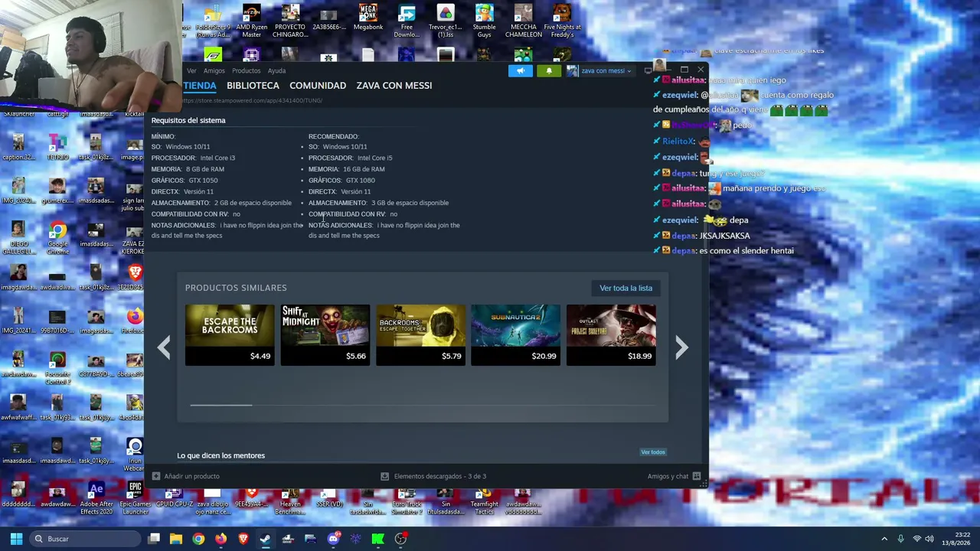
Task: Open Elementos descargados downloads status
Action: click(433, 476)
